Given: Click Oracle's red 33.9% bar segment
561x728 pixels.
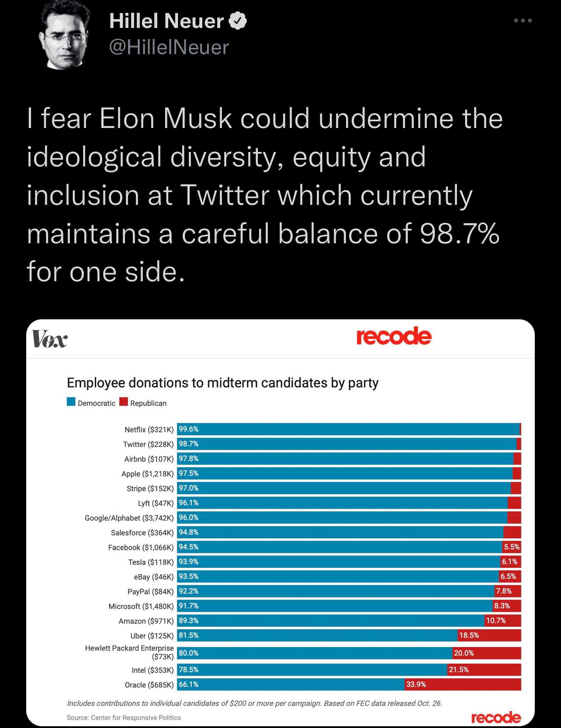Looking at the screenshot, I should [463, 684].
